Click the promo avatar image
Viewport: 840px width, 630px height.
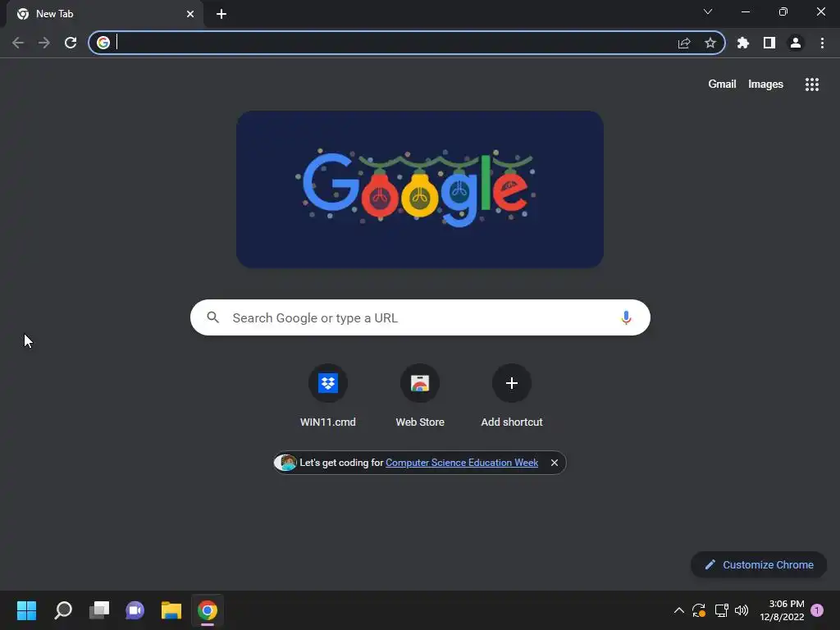coord(285,463)
